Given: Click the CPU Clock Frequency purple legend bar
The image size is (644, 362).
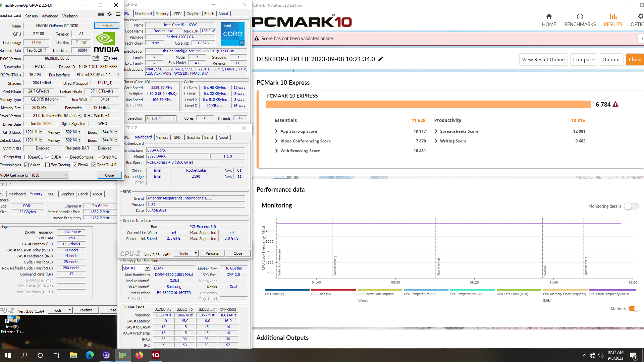Looking at the screenshot, I should click(x=612, y=290).
